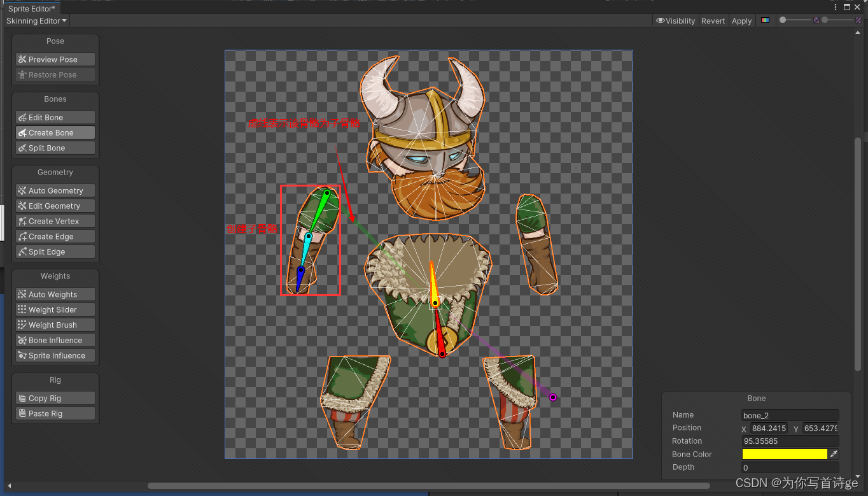Edit the bone Name field bone_2

(x=790, y=415)
